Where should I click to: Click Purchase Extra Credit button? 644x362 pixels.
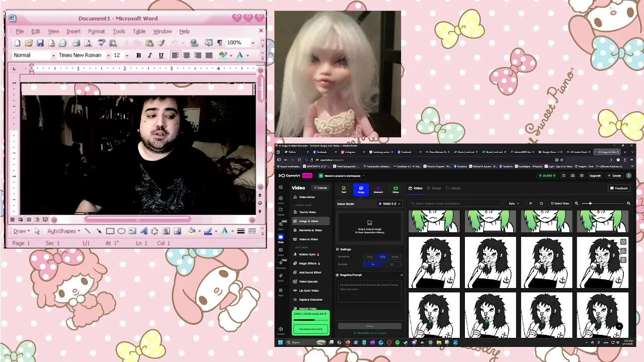310,329
